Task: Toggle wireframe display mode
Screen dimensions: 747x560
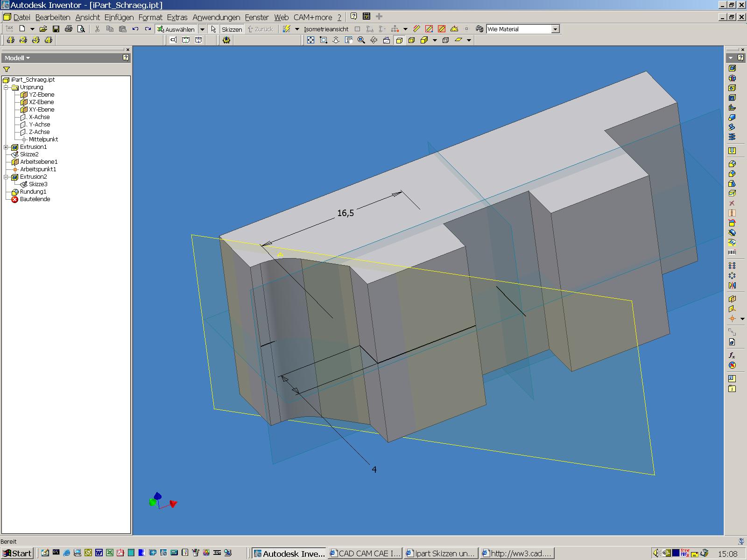Action: (445, 41)
